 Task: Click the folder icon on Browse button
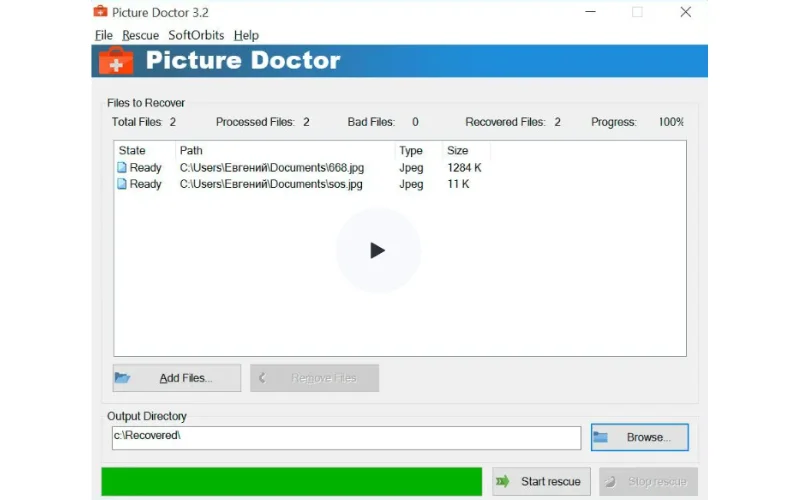pos(601,437)
